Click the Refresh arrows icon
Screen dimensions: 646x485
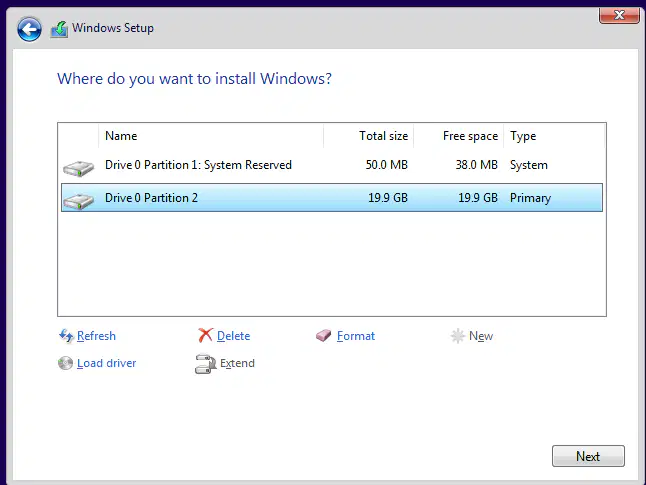point(66,336)
